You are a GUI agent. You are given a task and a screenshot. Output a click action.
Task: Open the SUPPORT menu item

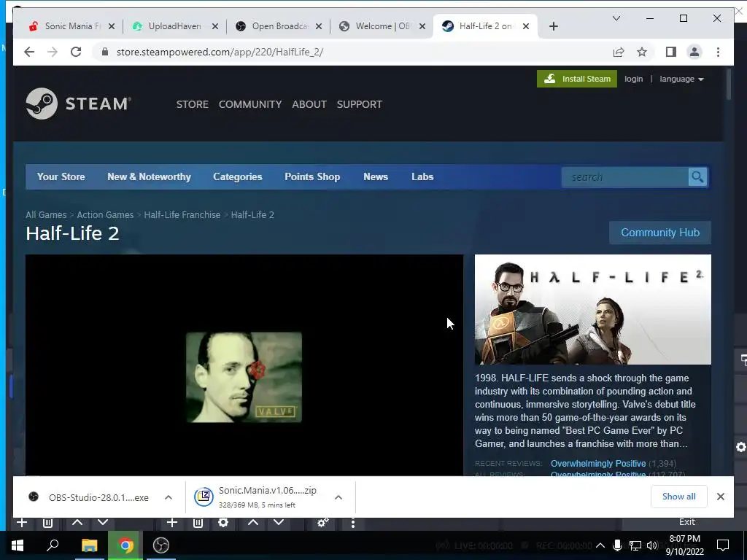point(359,104)
